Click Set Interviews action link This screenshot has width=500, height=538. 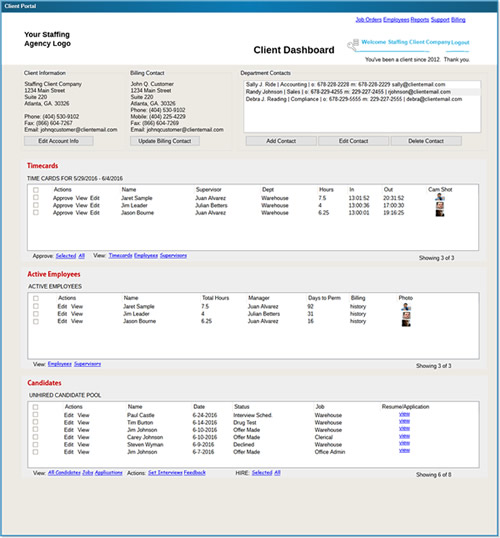point(165,473)
